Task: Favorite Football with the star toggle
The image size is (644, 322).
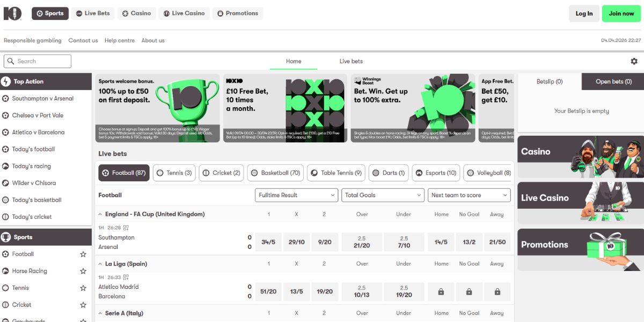Action: click(x=83, y=254)
